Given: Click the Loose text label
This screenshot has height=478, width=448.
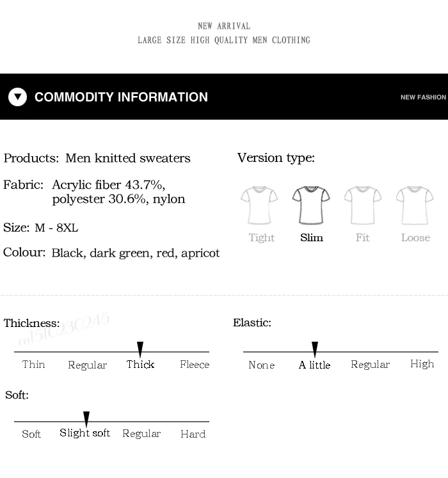Looking at the screenshot, I should (415, 237).
